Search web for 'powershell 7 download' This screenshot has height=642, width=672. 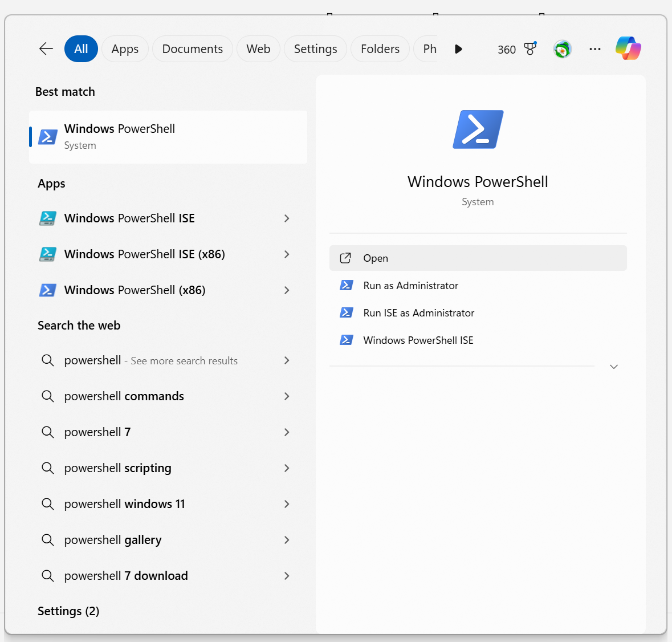pos(168,576)
